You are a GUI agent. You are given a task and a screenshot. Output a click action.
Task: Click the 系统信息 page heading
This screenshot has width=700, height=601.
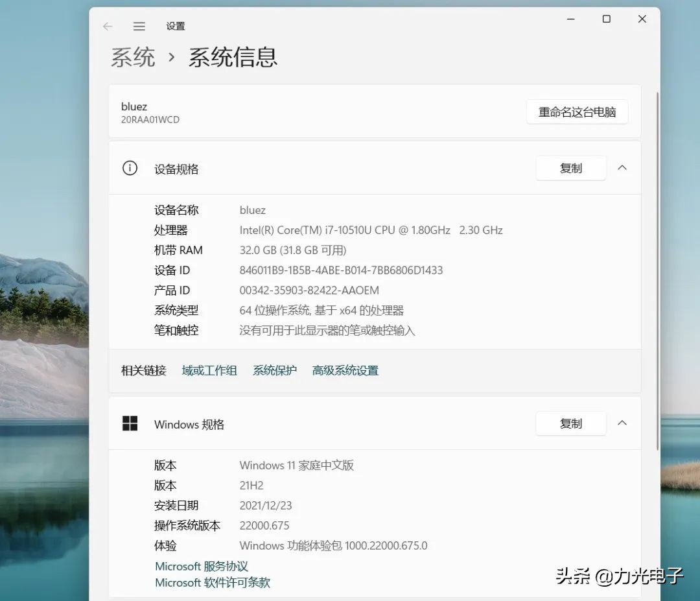(x=233, y=58)
